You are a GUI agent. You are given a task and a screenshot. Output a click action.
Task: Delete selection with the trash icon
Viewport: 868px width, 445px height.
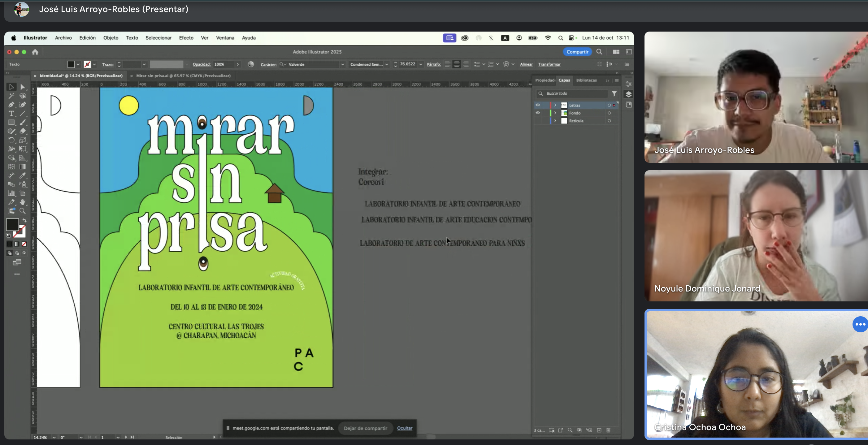click(608, 430)
